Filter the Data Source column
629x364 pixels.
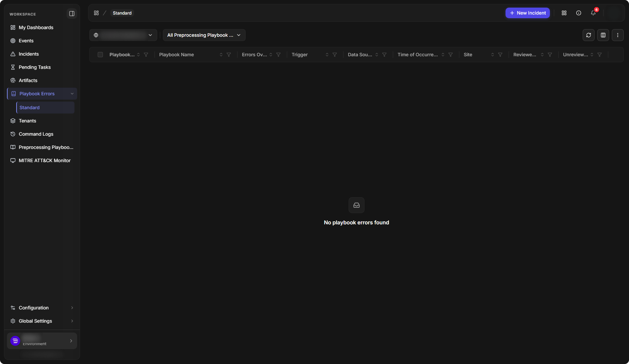tap(384, 55)
